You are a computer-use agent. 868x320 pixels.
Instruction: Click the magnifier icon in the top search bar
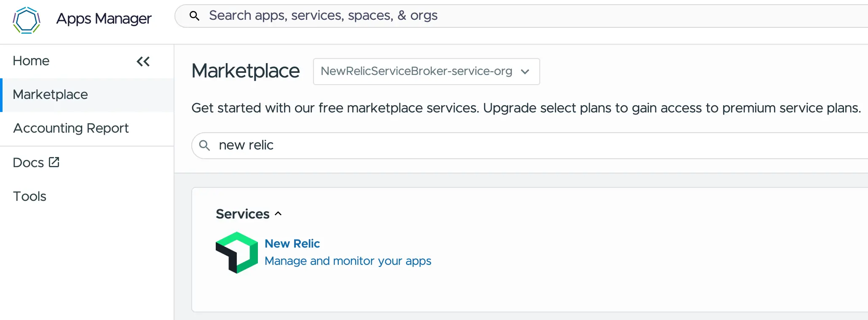click(x=194, y=16)
